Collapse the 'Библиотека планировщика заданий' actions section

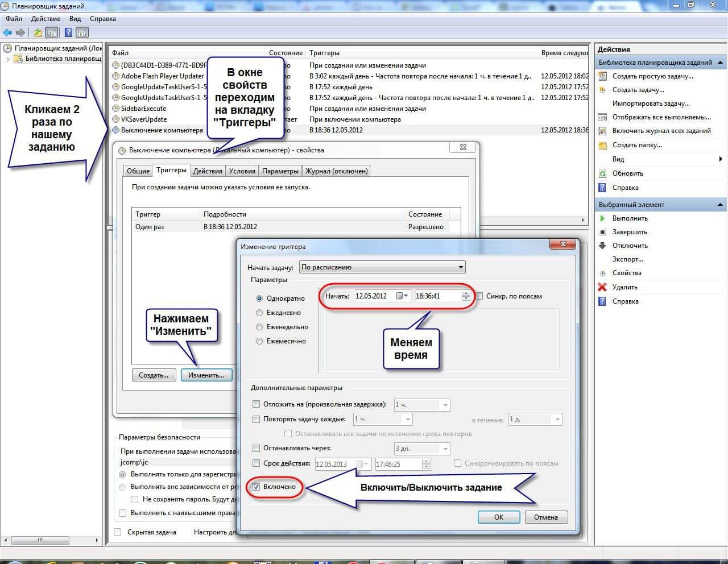721,63
